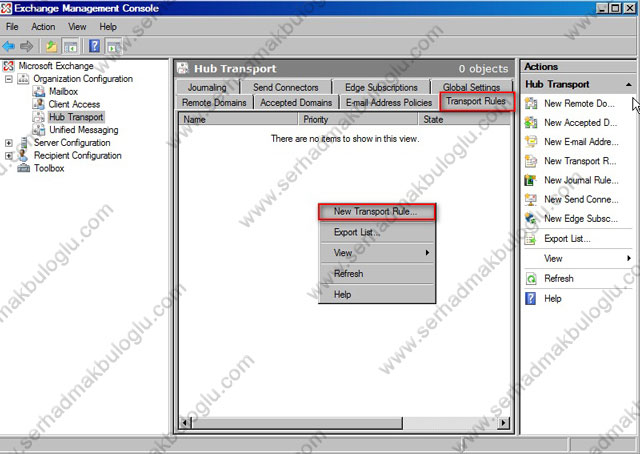Choose Export List in context menu
This screenshot has width=640, height=454.
[377, 232]
